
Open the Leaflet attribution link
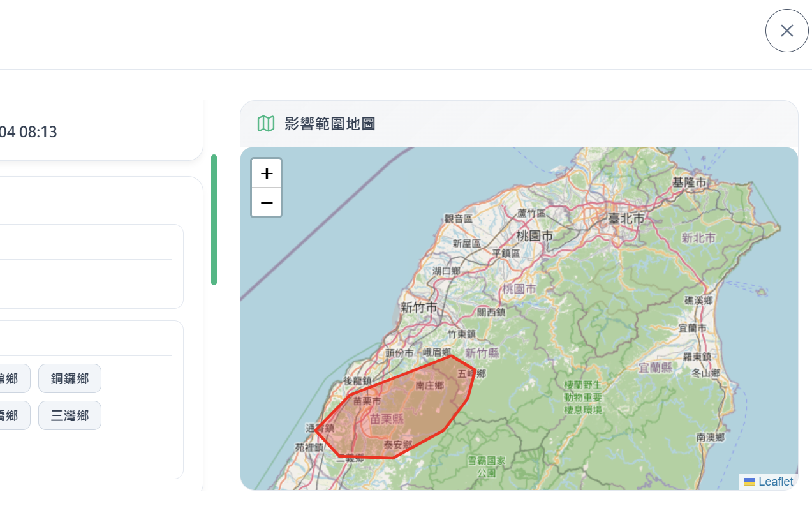pos(774,482)
